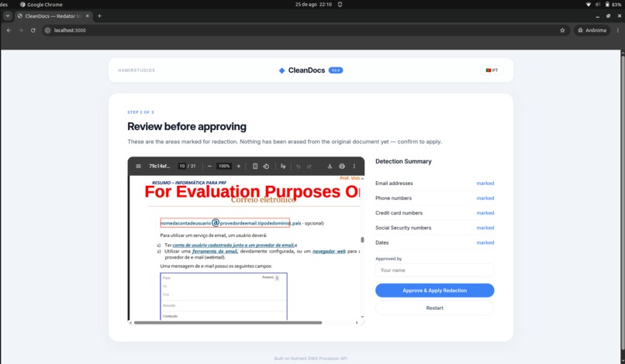This screenshot has height=364, width=625.
Task: Click the PDF file name 79c14ef
Action: point(160,166)
